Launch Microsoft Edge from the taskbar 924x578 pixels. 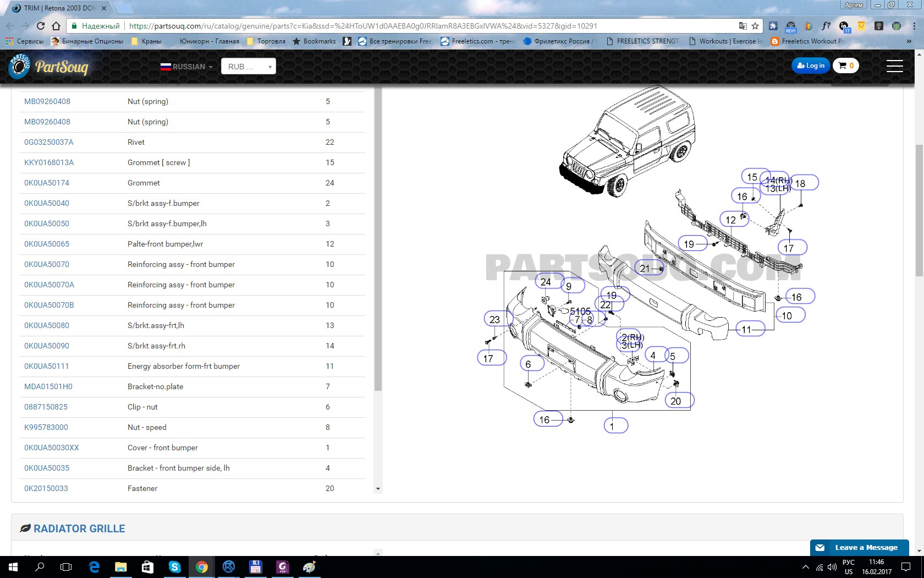[94, 567]
